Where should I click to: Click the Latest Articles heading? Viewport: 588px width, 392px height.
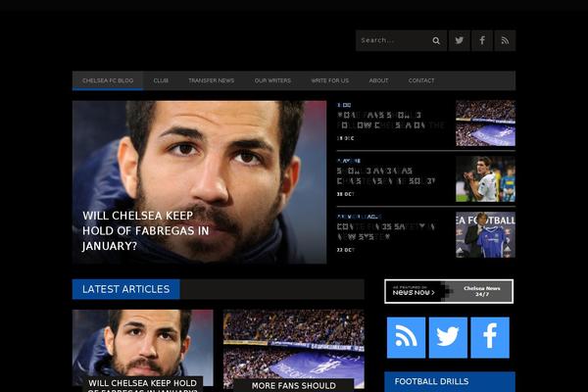[126, 289]
